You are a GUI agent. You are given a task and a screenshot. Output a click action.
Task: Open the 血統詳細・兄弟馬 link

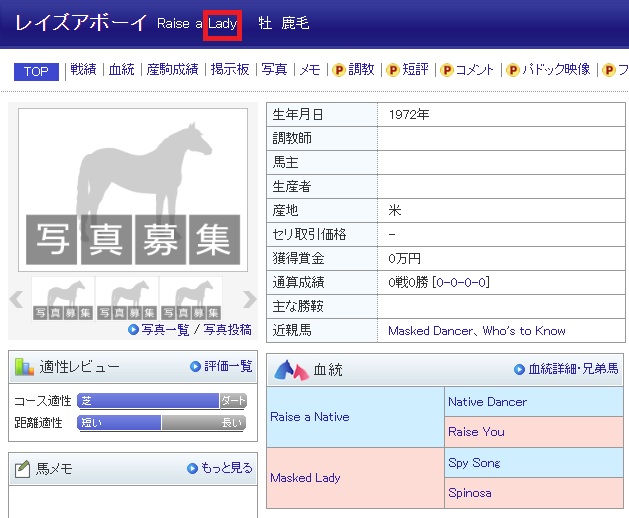coord(573,369)
